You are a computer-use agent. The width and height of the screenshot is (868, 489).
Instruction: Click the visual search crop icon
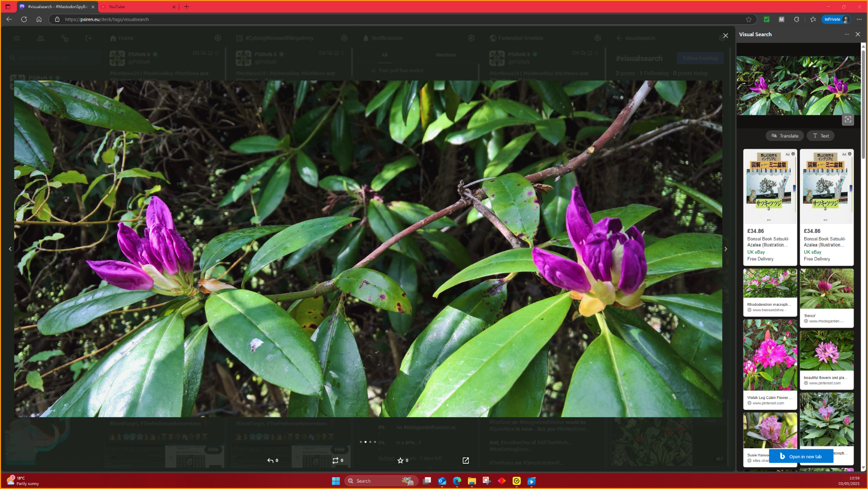(848, 119)
